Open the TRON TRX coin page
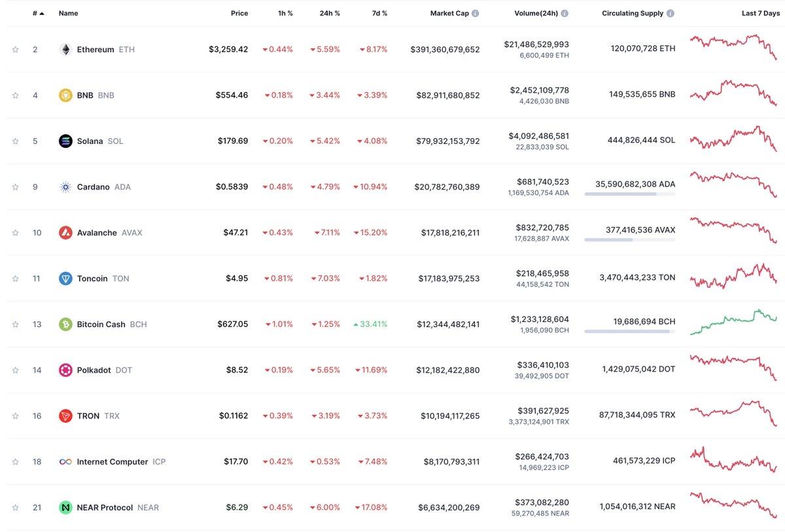Screen dimensions: 785x532 point(98,416)
